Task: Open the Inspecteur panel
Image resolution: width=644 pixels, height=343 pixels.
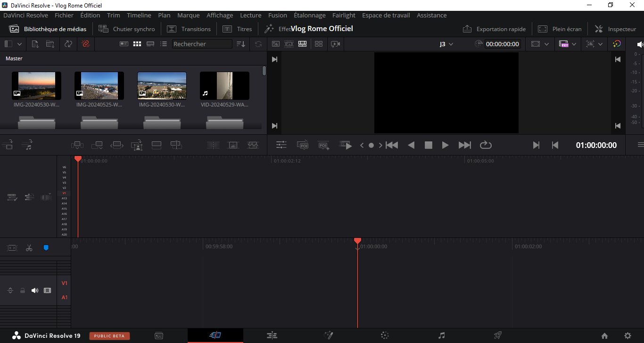Action: (x=615, y=29)
